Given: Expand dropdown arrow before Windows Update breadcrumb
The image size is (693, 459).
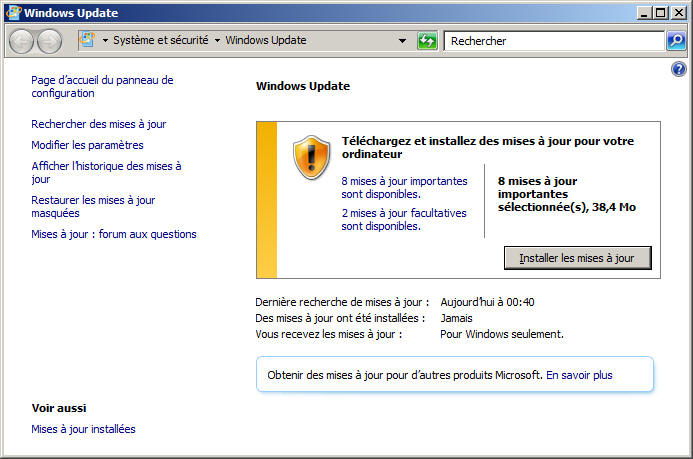Looking at the screenshot, I should [x=217, y=41].
